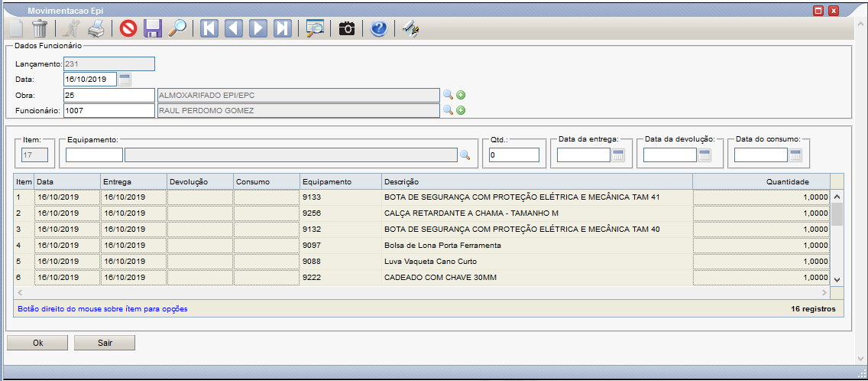Click the printer icon
Viewport: 868px width, 381px height.
coord(96,28)
